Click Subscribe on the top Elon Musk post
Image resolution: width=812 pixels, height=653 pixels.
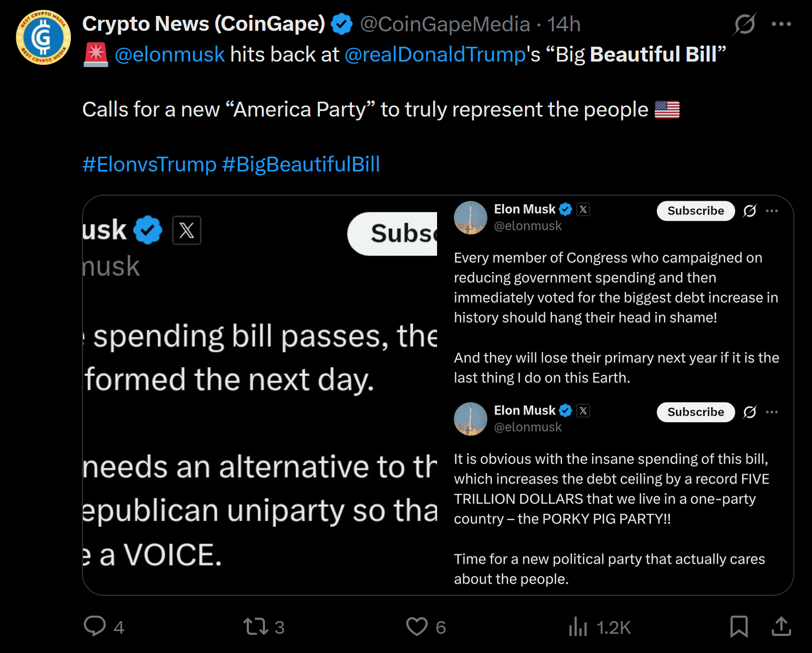695,211
